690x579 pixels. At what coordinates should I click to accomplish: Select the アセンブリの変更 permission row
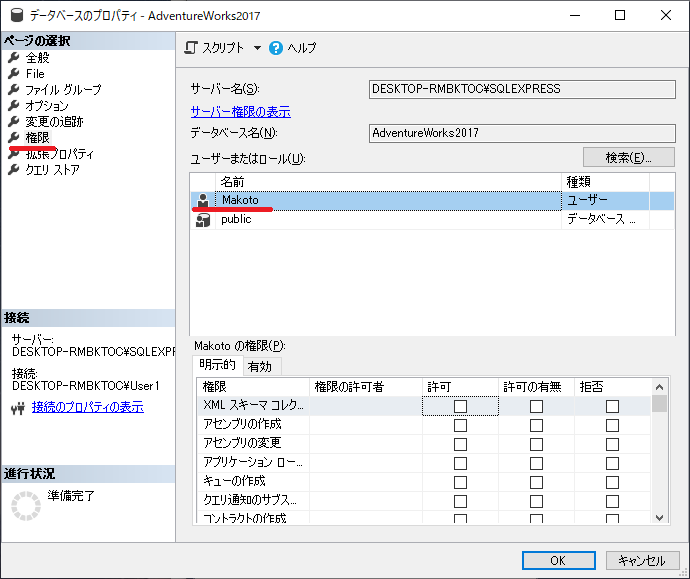pyautogui.click(x=424, y=444)
